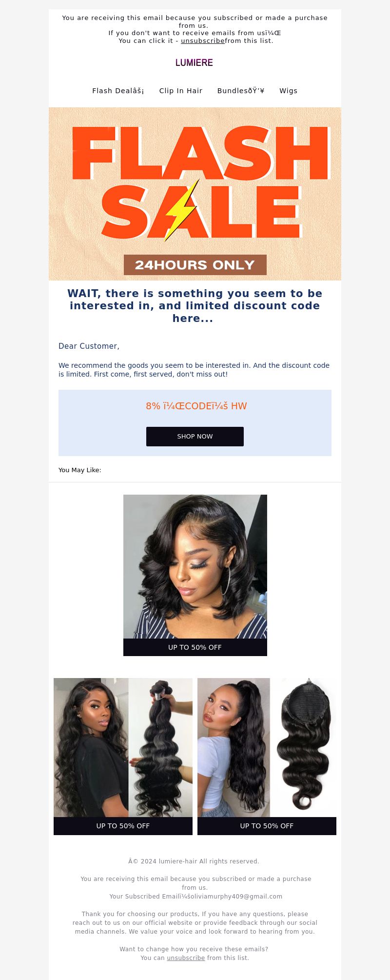Open the Wigs menu link
The image size is (390, 980).
[288, 91]
